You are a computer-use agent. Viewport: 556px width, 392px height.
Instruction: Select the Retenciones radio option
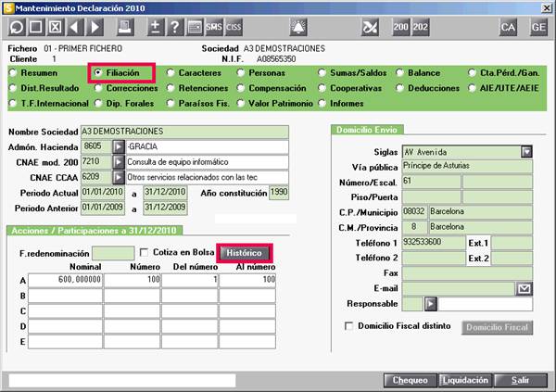coord(171,88)
